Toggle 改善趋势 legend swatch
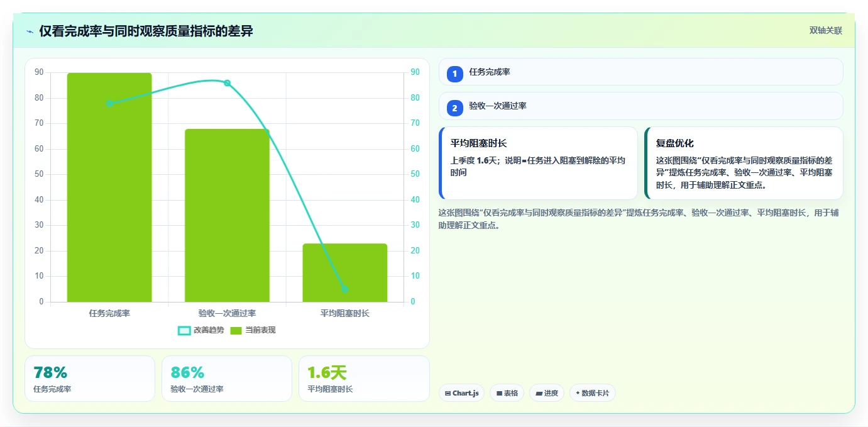Viewport: 868px width, 427px height. (x=184, y=330)
